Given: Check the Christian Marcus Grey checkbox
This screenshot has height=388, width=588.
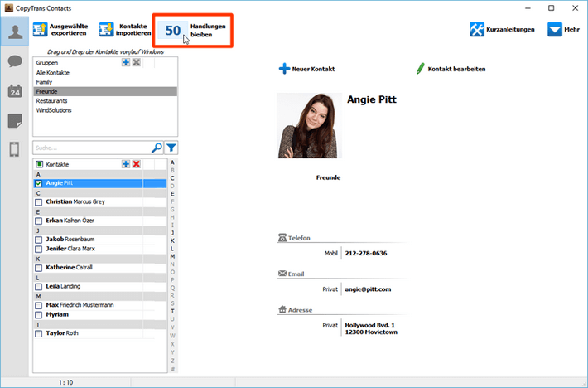Looking at the screenshot, I should (39, 202).
